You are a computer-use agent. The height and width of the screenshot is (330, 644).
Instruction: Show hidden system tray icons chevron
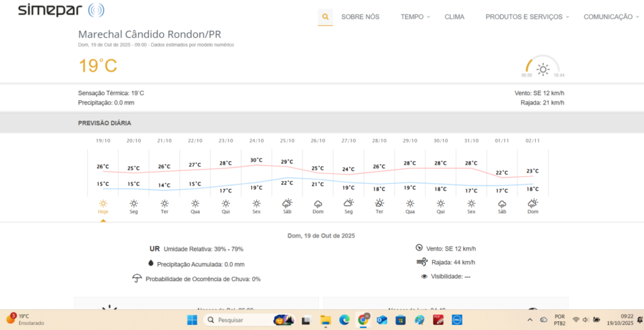[x=530, y=320]
